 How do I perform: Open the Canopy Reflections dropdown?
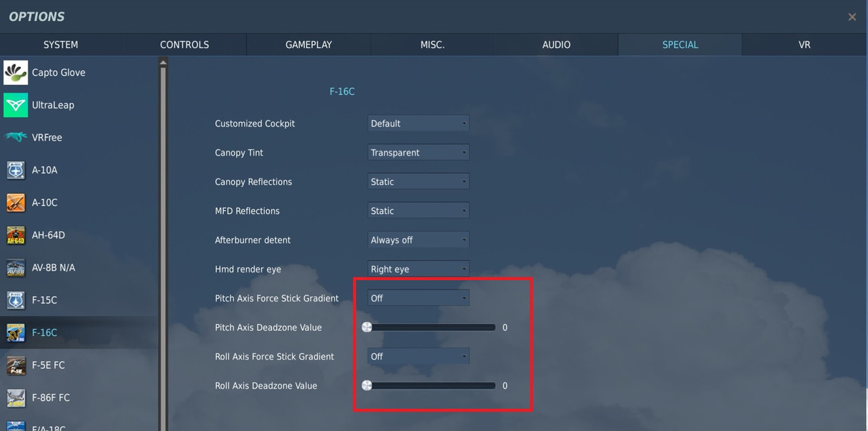click(418, 182)
